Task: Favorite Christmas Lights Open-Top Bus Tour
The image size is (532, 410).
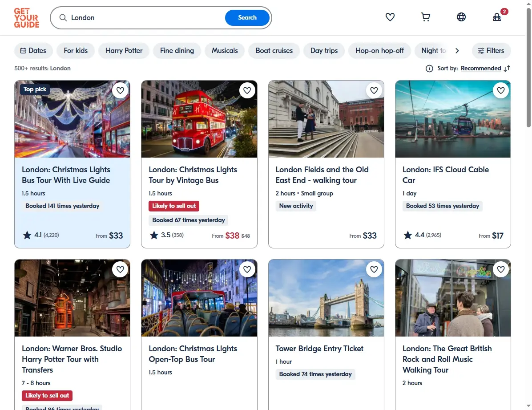Action: 247,269
